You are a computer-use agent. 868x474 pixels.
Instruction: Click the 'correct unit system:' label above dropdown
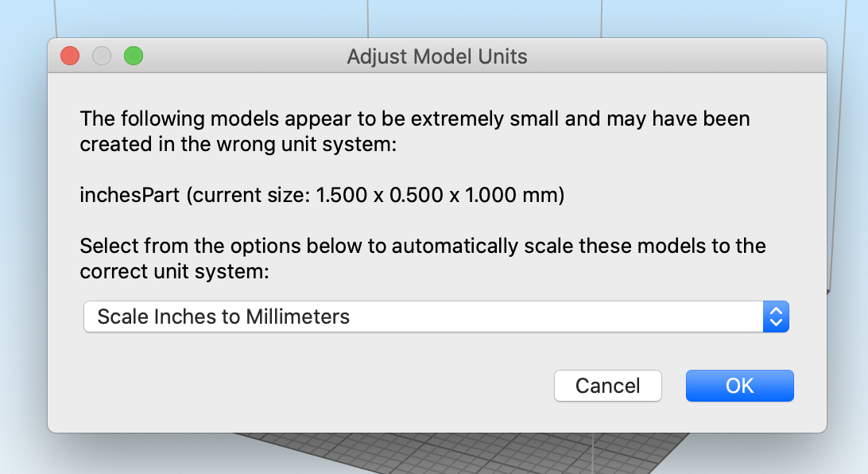174,271
